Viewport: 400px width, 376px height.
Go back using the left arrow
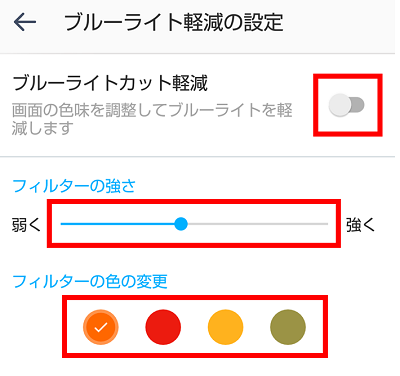click(25, 22)
